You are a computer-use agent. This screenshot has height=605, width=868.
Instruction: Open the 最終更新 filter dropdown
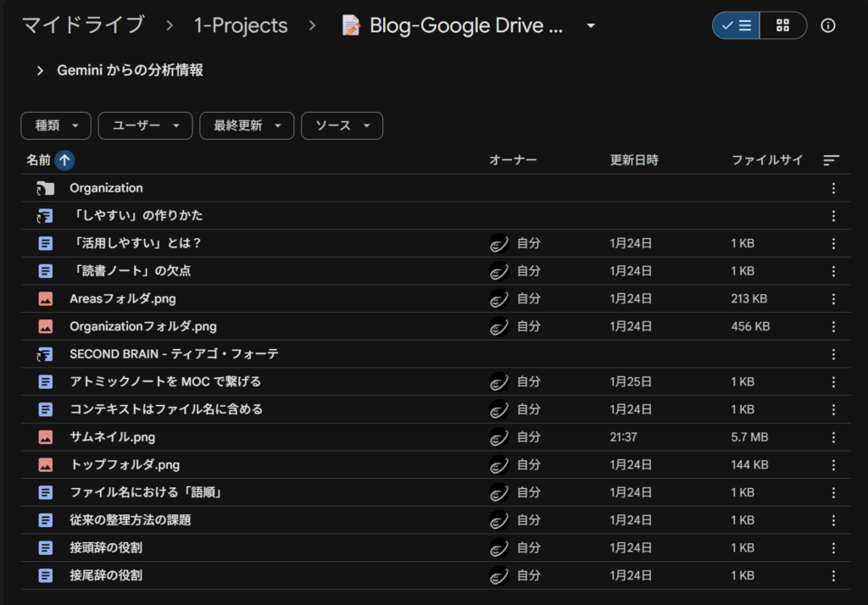pos(247,125)
